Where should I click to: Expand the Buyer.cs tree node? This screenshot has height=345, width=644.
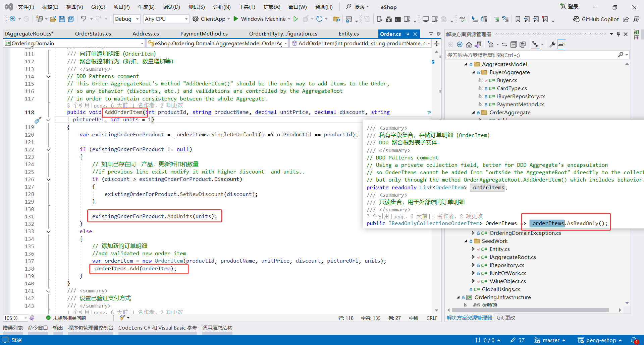click(x=481, y=80)
